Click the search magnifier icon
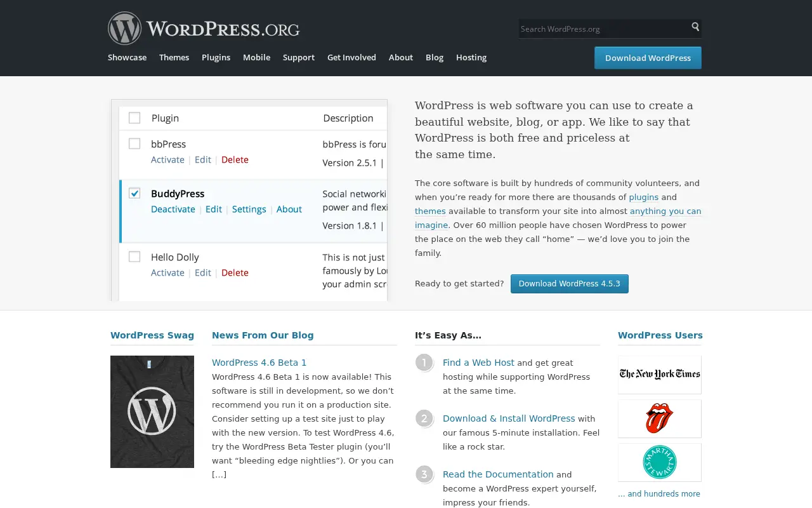812x508 pixels. pos(695,27)
